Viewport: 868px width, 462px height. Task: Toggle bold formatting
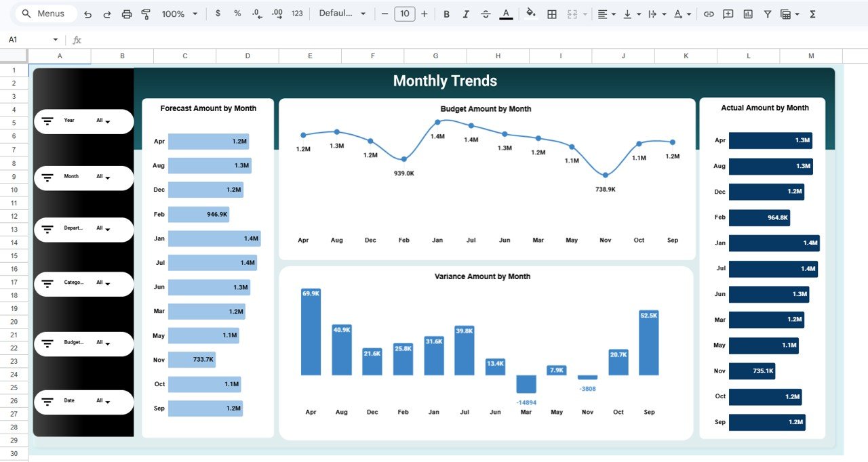click(x=446, y=14)
